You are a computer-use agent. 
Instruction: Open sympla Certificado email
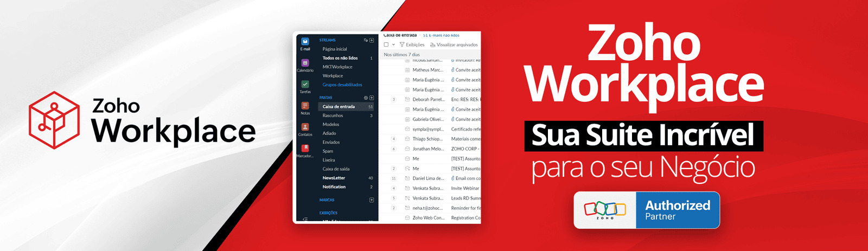(x=430, y=129)
